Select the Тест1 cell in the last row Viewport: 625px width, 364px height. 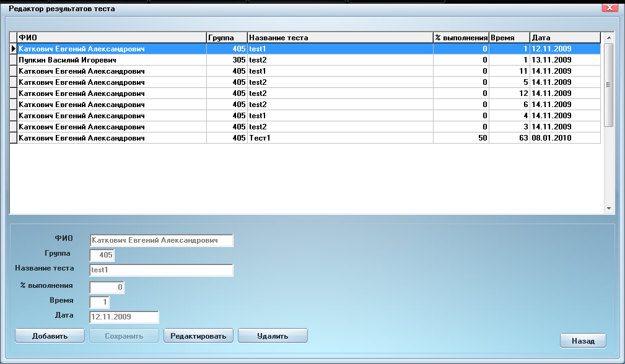[x=340, y=138]
